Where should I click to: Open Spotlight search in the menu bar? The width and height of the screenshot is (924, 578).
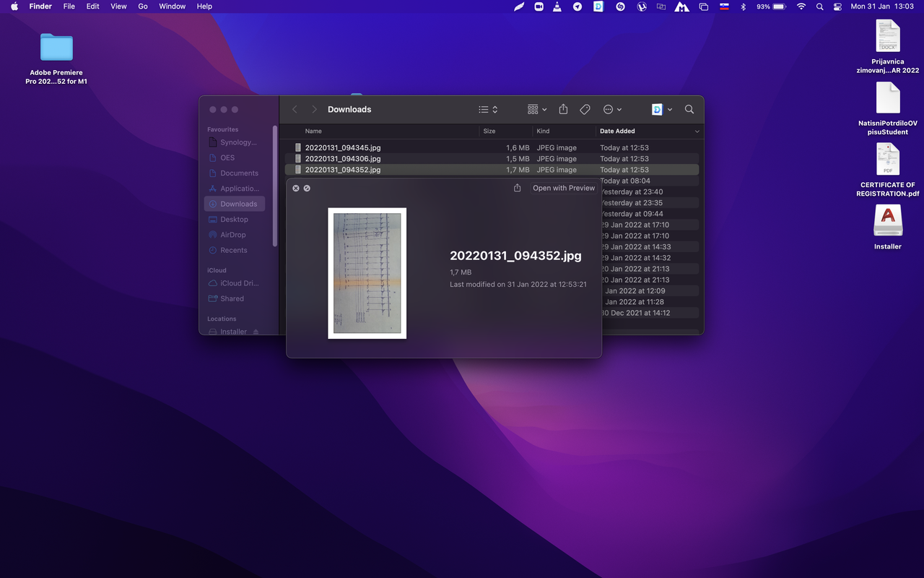(x=819, y=7)
